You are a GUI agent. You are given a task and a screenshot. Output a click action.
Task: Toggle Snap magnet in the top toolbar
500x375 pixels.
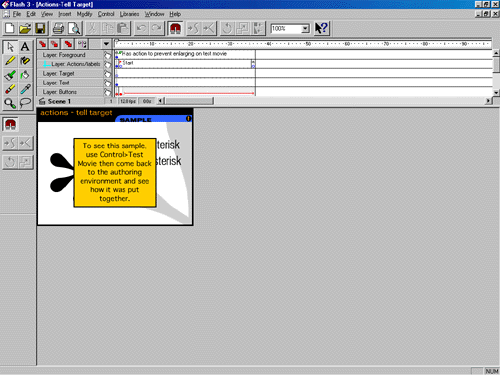click(x=175, y=28)
